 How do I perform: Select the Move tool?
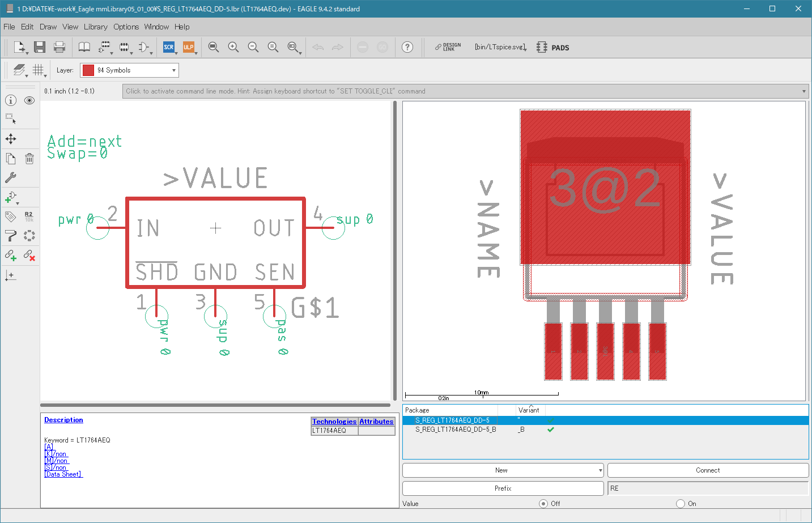(11, 139)
